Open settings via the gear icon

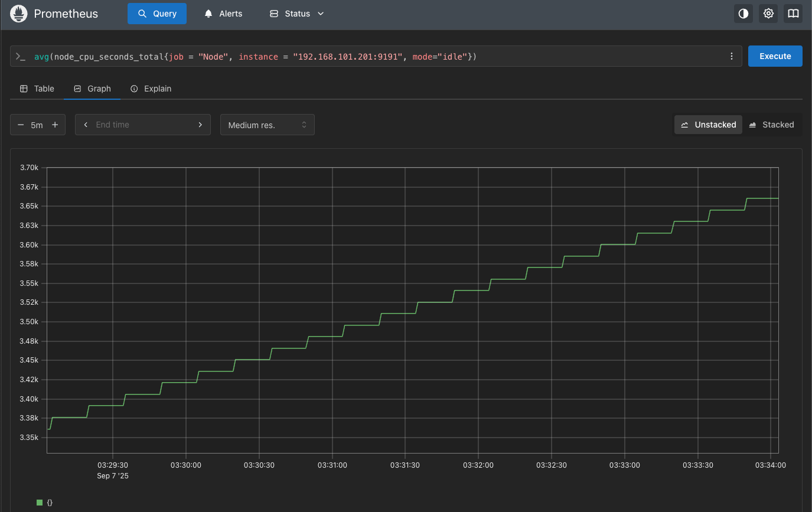pyautogui.click(x=768, y=14)
